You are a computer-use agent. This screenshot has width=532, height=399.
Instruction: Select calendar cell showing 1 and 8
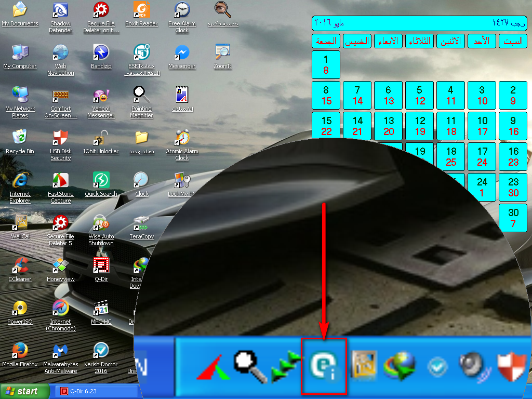click(x=326, y=65)
